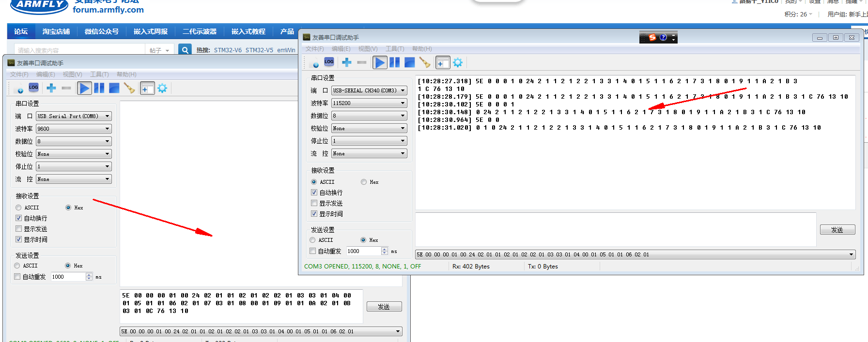Click the LOG icon in the COM8 window
The image size is (868, 342).
pyautogui.click(x=33, y=88)
